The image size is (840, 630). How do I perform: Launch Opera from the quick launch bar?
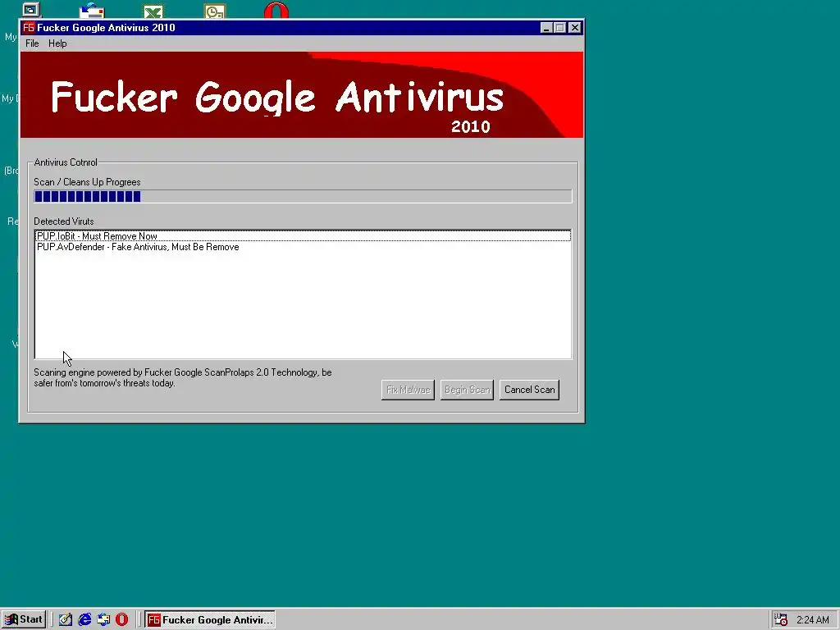122,620
